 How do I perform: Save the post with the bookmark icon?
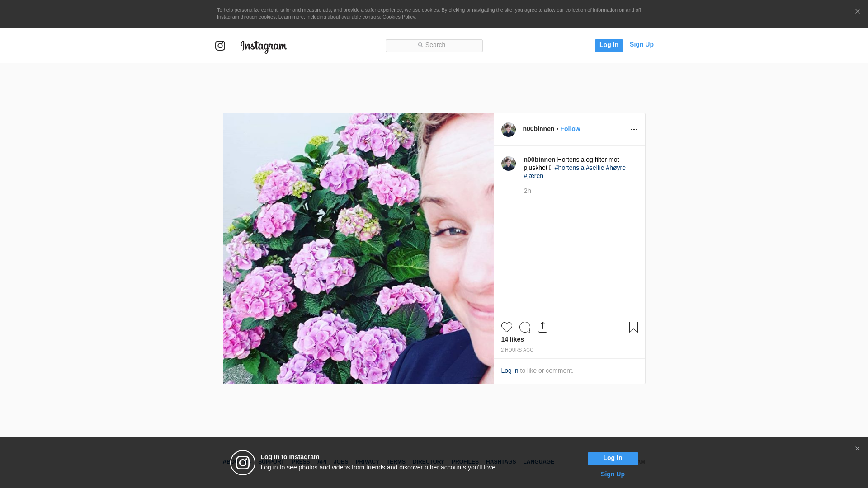click(633, 327)
